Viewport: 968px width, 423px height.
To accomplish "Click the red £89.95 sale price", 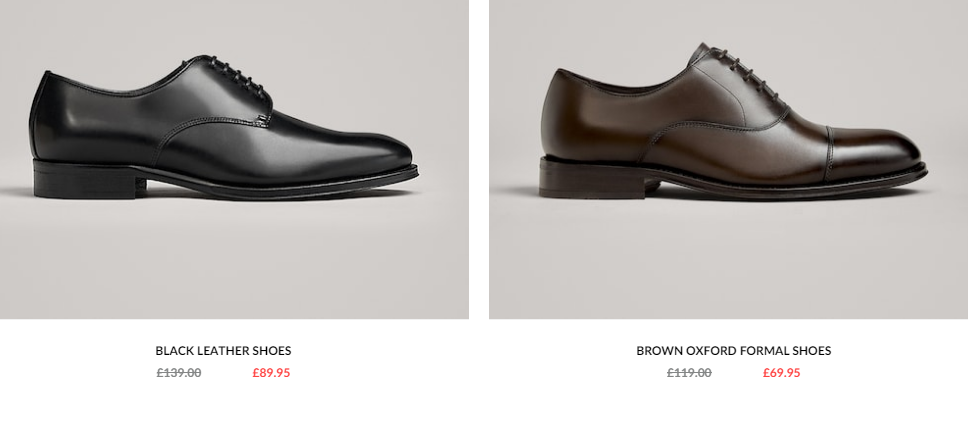I will [271, 372].
